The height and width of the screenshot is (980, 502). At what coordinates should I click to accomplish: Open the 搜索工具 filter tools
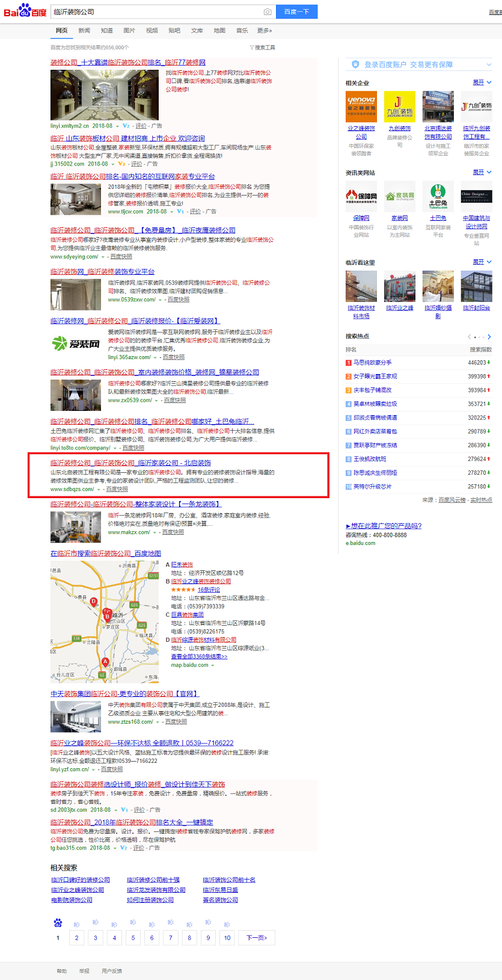pos(262,48)
